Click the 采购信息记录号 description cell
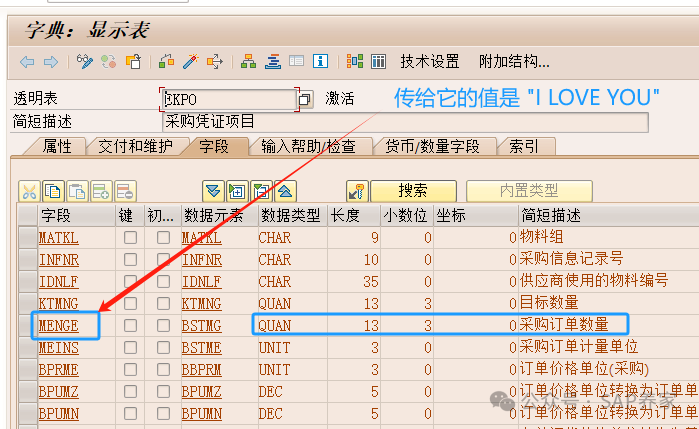Screen dimensions: 699x429 click(x=572, y=258)
